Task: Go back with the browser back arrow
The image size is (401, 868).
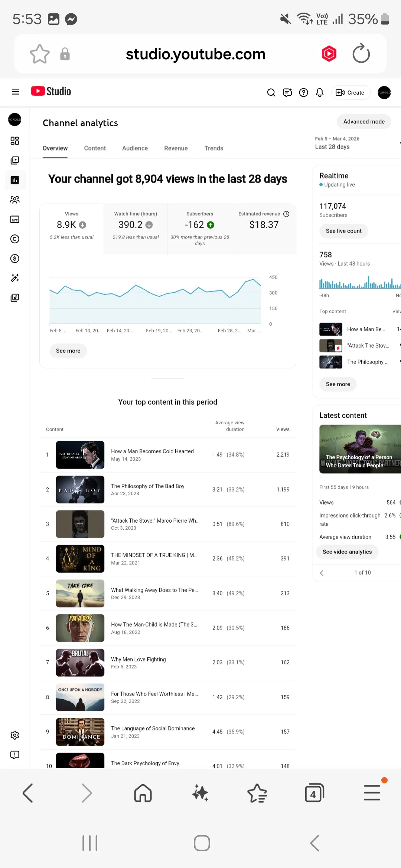Action: tap(28, 793)
